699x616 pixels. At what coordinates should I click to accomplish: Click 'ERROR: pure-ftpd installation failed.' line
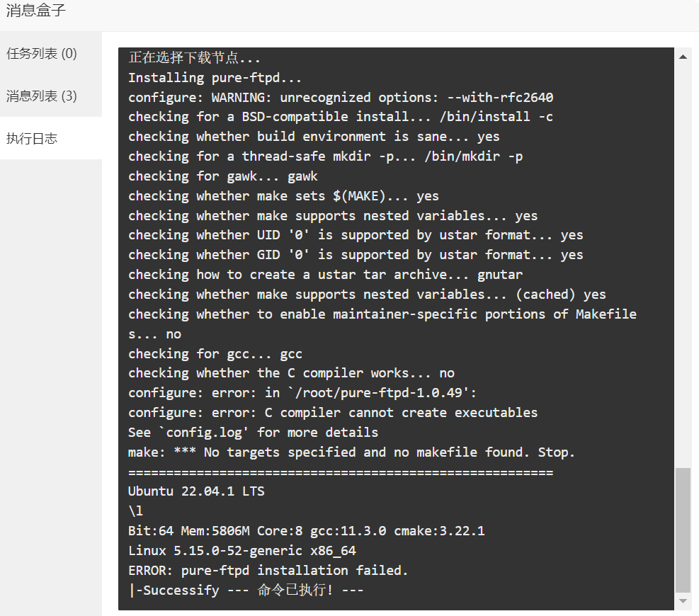(x=268, y=570)
